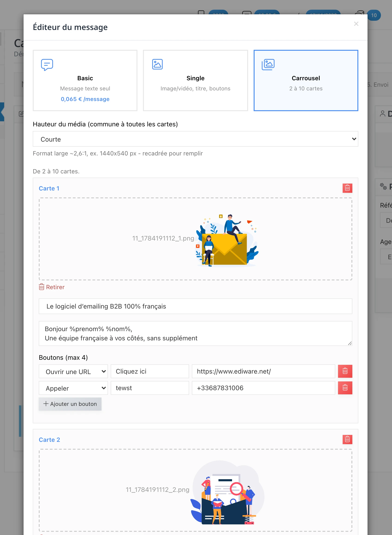The image size is (392, 535).
Task: Click the 5. Envoi step in background page
Action: click(x=378, y=85)
